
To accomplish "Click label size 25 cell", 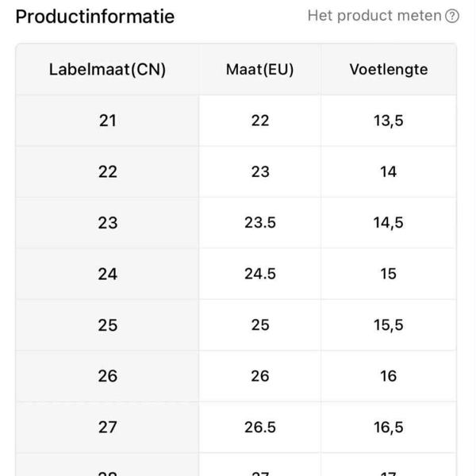I will (x=107, y=324).
